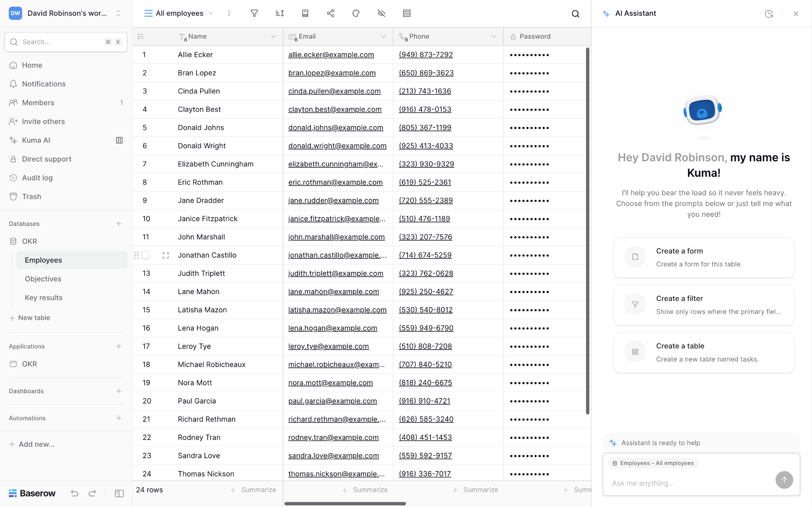Open All employees view dropdown
The image size is (812, 507).
click(179, 13)
